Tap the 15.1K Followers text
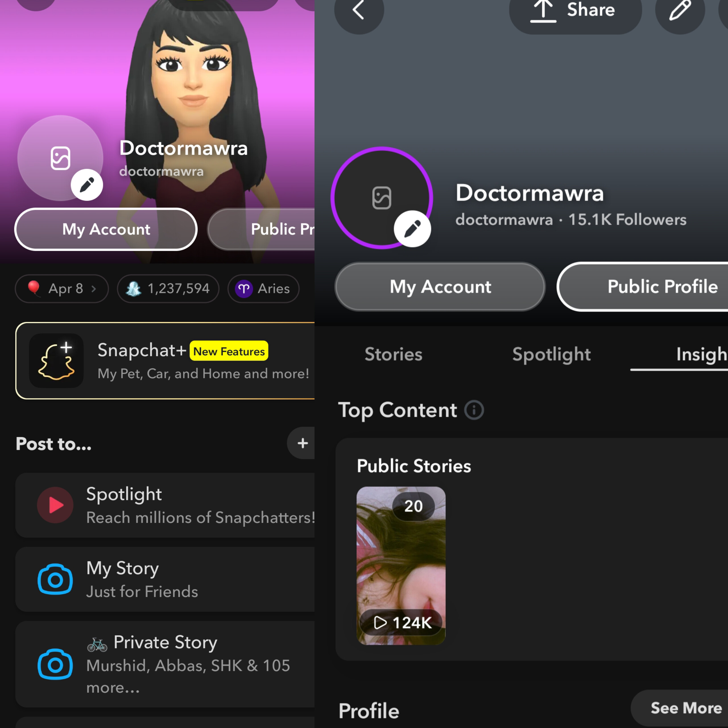 [x=627, y=220]
